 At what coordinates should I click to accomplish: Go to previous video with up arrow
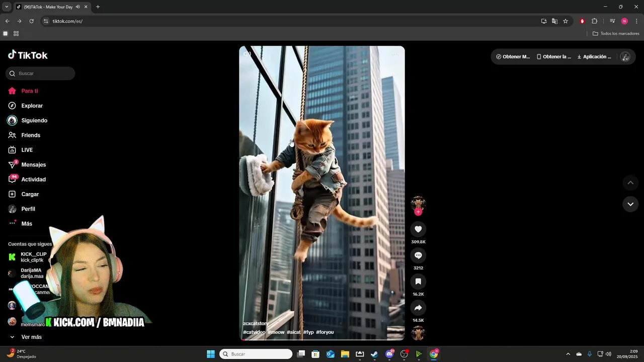point(630,183)
